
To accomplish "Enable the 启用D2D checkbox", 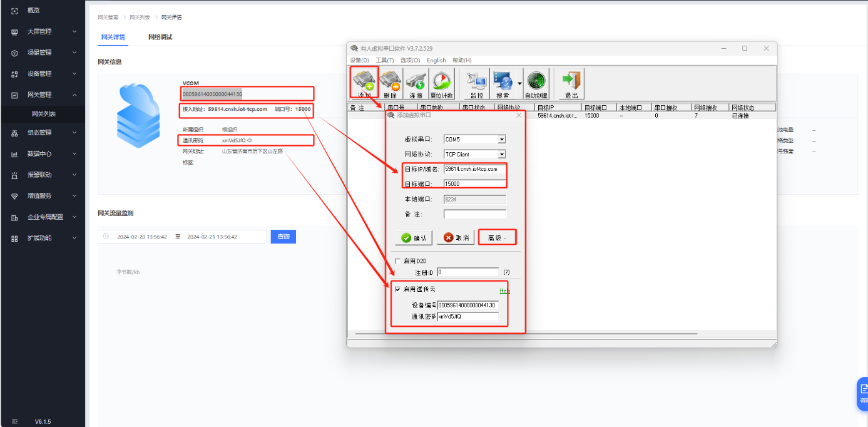I will [x=397, y=261].
